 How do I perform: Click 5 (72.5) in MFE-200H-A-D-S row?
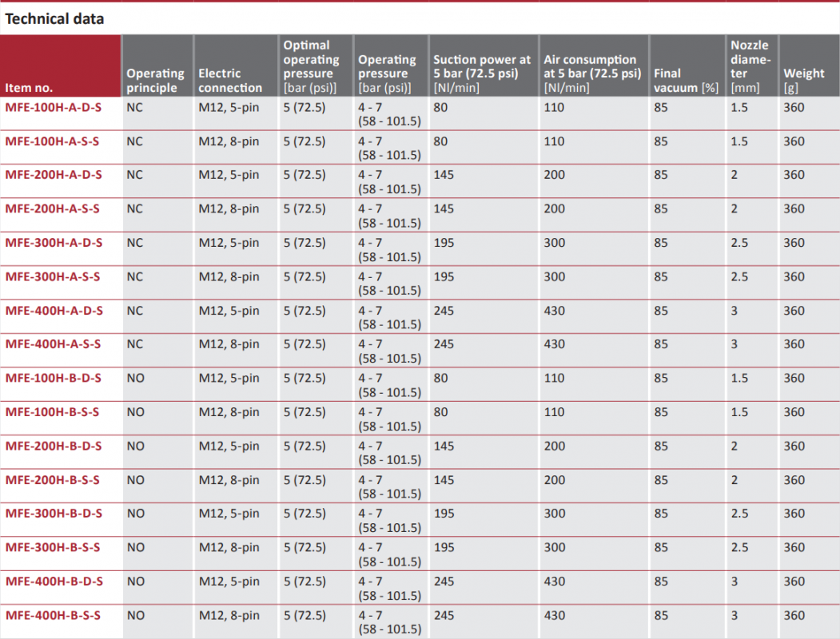(x=305, y=175)
